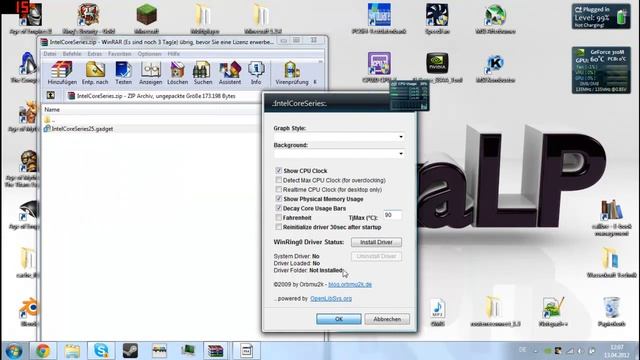
Task: Click the Install Driver button
Action: (376, 242)
